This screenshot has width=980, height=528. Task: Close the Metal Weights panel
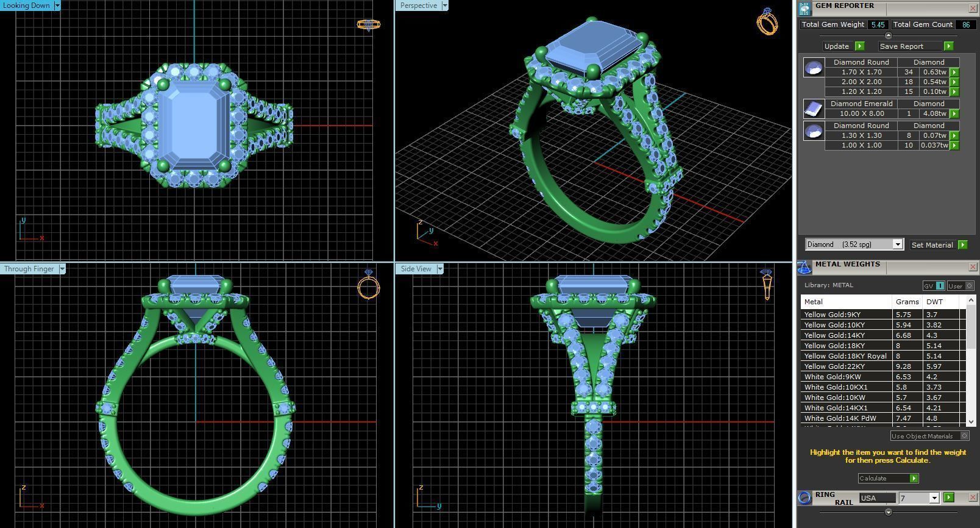[x=973, y=266]
